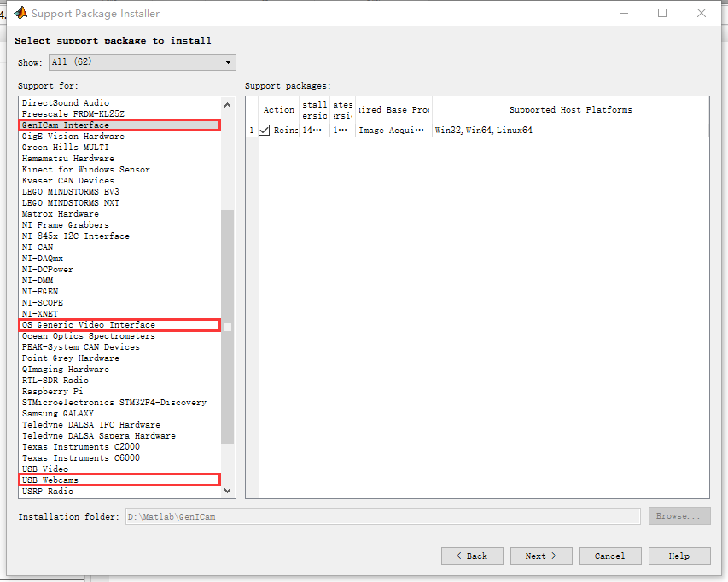This screenshot has width=728, height=582.
Task: Click the Installation folder input field
Action: coord(384,515)
